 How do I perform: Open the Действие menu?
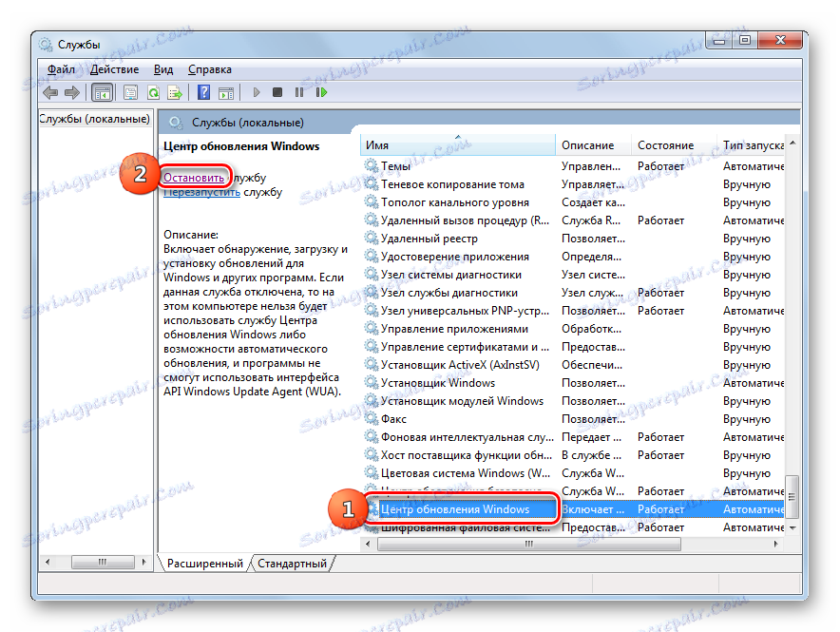pos(114,69)
